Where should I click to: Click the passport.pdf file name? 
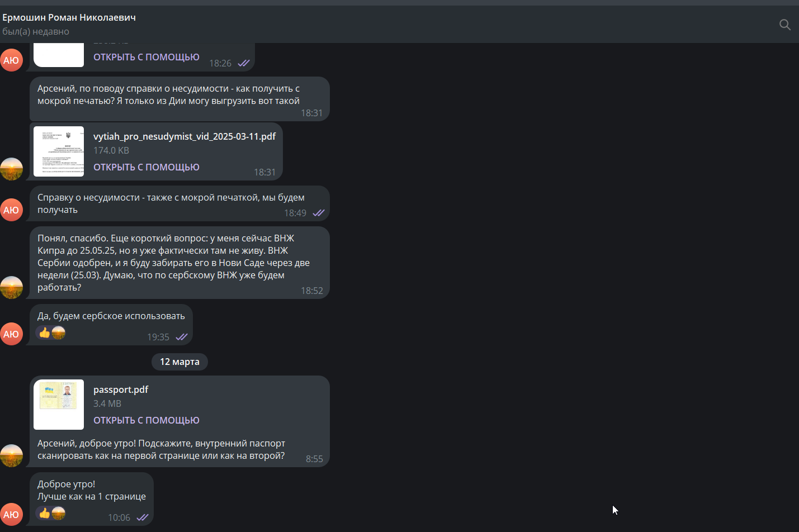point(121,389)
